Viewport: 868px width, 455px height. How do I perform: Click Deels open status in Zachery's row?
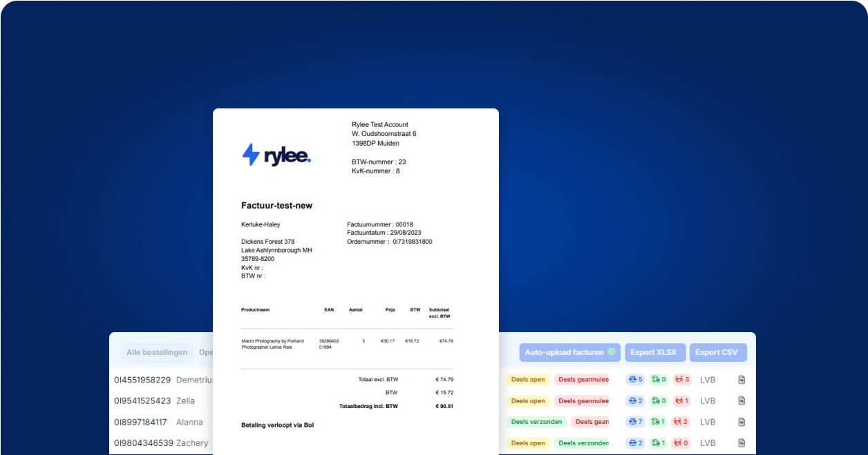(529, 443)
